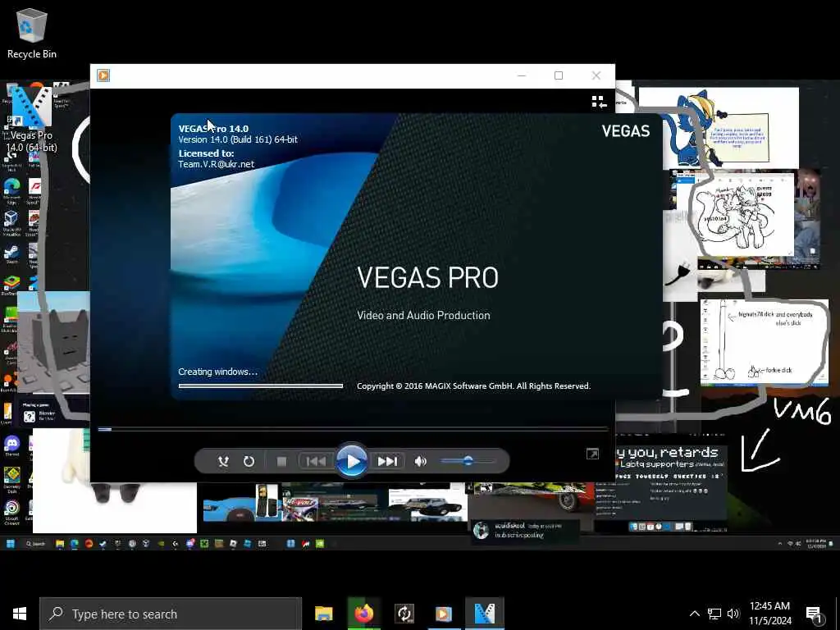Click 'Version 14.0 (Build 161) 64-bit' text
Image resolution: width=840 pixels, height=630 pixels.
click(x=238, y=139)
